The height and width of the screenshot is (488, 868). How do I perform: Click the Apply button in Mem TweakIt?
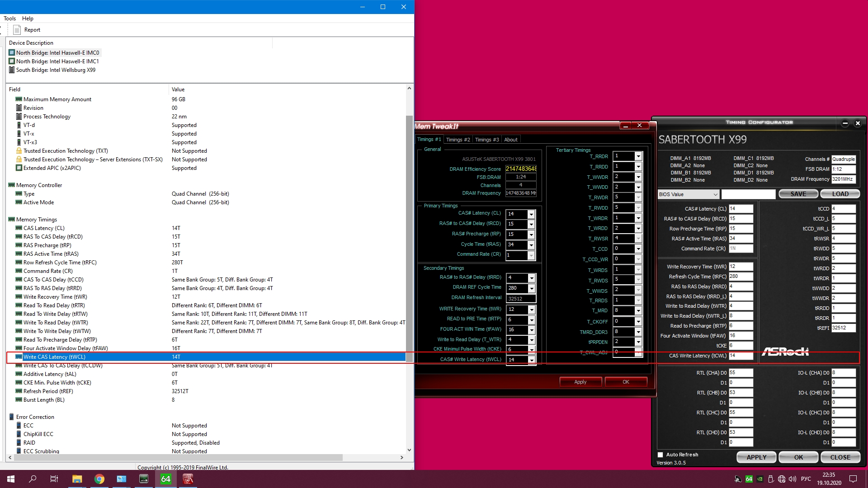(x=580, y=382)
